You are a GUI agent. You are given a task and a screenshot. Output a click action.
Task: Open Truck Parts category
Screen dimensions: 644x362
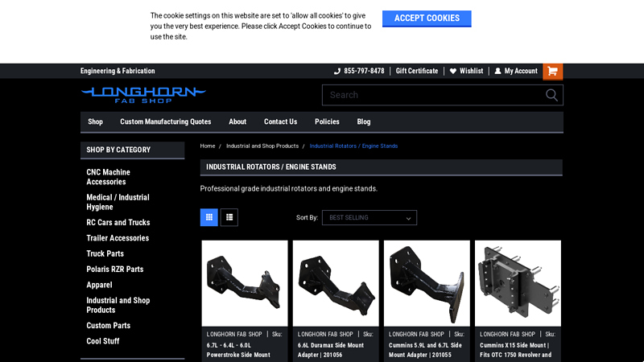pos(105,253)
